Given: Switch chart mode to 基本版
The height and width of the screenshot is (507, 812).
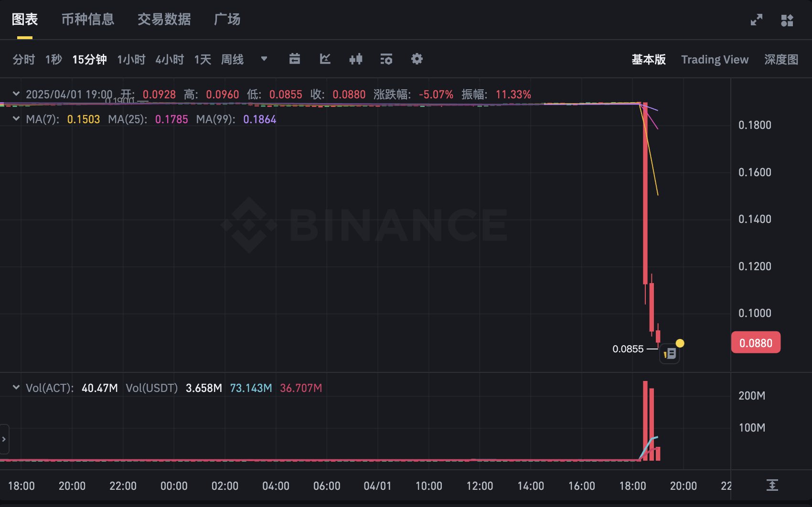Looking at the screenshot, I should pos(648,60).
